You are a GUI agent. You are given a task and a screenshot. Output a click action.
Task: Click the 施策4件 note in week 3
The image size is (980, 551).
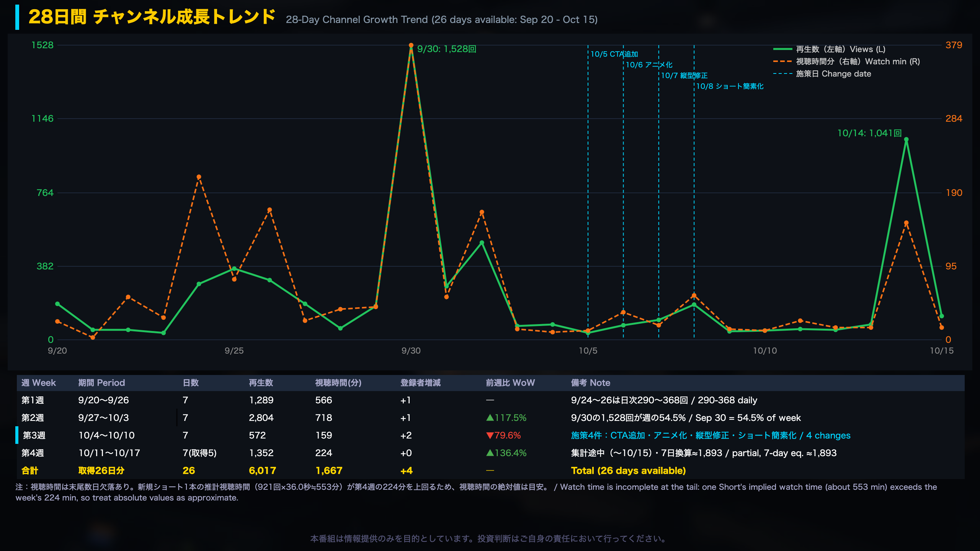pyautogui.click(x=710, y=435)
